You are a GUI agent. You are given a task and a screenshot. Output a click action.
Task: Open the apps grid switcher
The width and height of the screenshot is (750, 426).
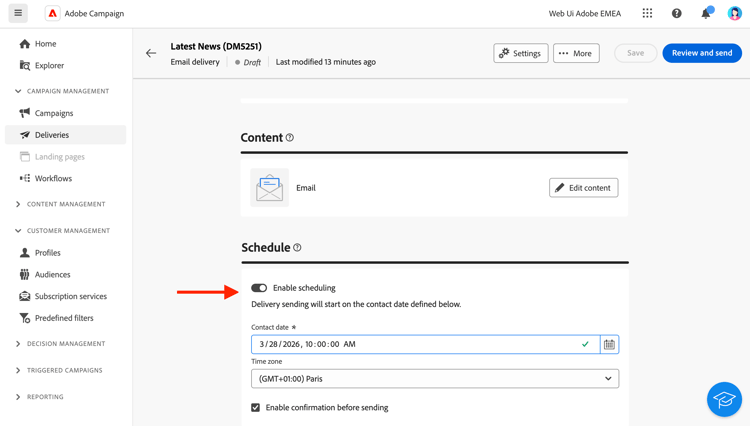[647, 13]
